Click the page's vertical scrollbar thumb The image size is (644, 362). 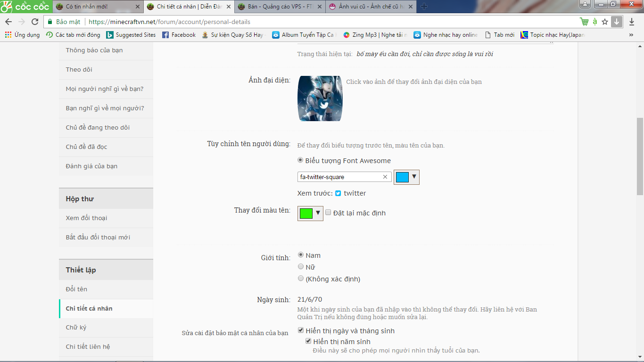[640, 156]
